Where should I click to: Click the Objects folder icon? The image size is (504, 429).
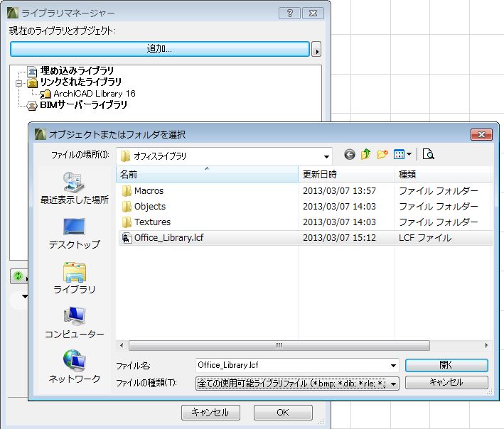127,207
